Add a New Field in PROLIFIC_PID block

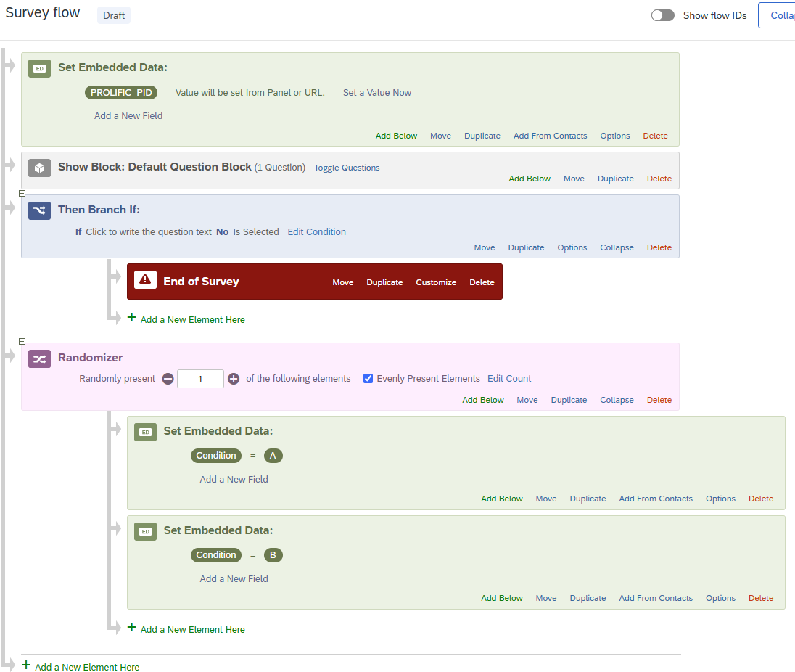[x=128, y=115]
